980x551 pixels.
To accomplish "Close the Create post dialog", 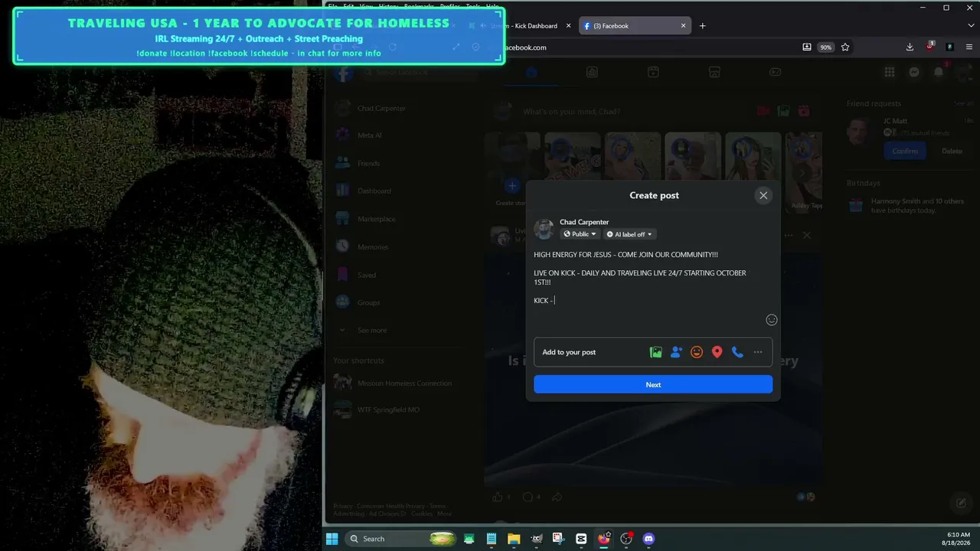I will point(763,195).
